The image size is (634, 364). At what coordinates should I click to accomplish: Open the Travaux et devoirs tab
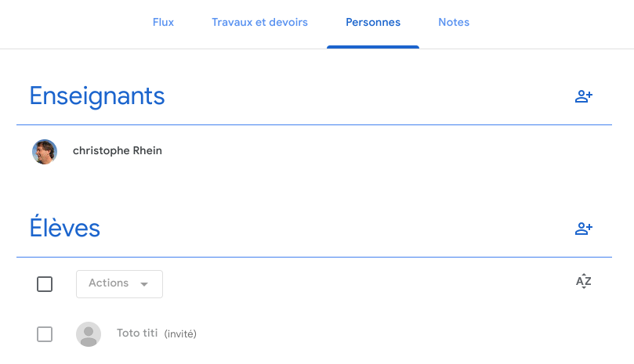click(x=259, y=22)
